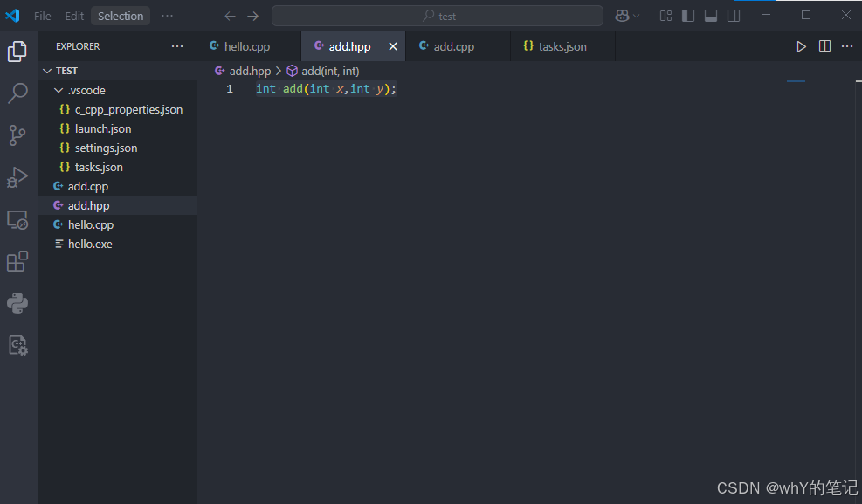Viewport: 862px width, 504px height.
Task: Open Remote Explorer view
Action: (x=17, y=220)
